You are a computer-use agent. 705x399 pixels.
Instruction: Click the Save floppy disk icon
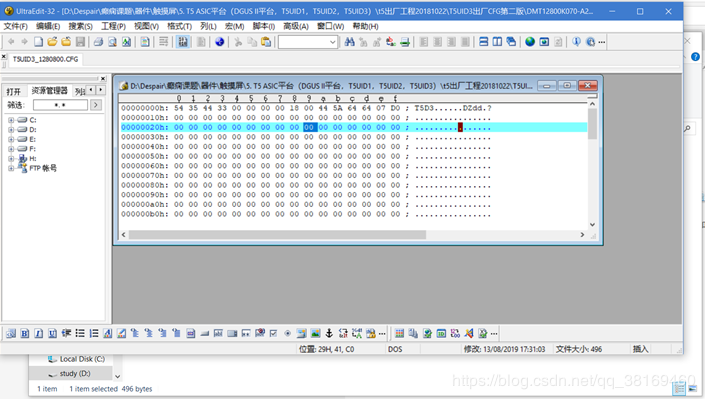(x=80, y=42)
